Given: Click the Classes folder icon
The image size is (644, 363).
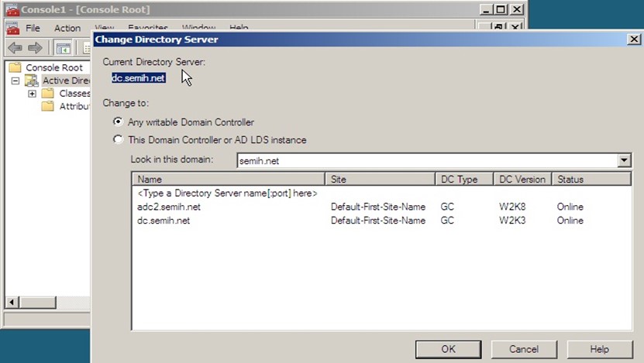Looking at the screenshot, I should pyautogui.click(x=47, y=94).
